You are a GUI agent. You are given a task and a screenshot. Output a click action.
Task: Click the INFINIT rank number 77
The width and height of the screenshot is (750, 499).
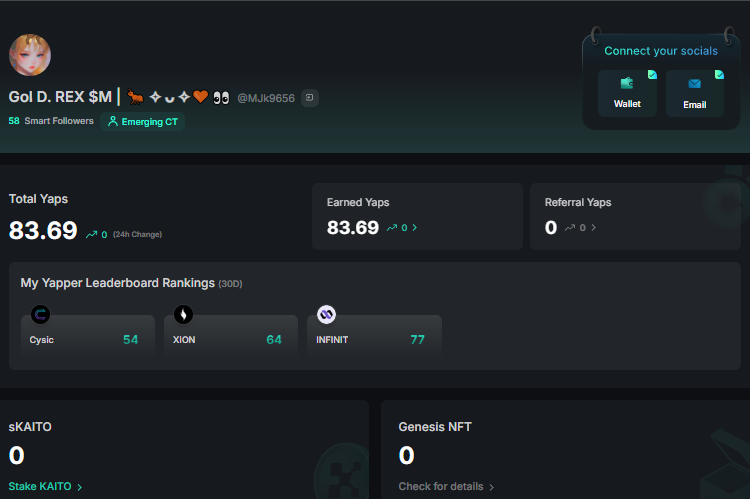coord(418,340)
